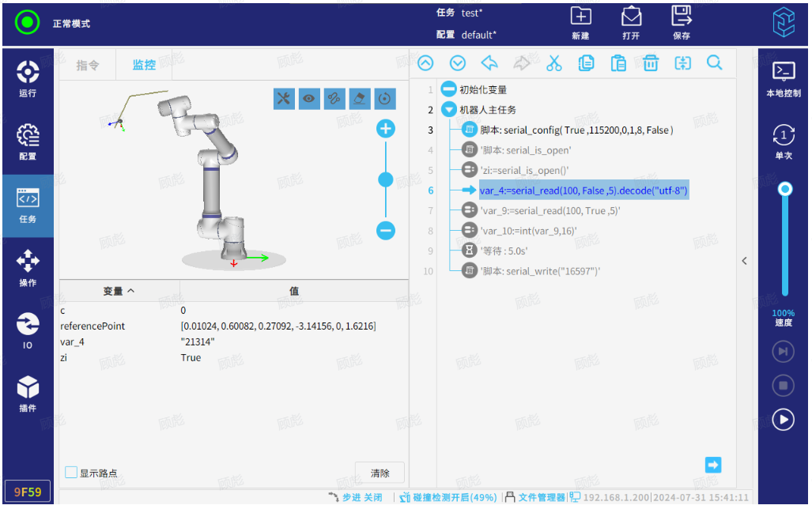812x509 pixels.
Task: Toggle the eye visibility icon in 3D view
Action: [309, 99]
